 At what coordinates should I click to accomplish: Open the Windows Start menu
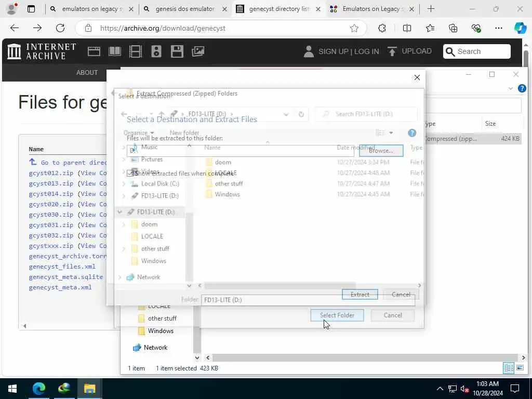click(12, 389)
